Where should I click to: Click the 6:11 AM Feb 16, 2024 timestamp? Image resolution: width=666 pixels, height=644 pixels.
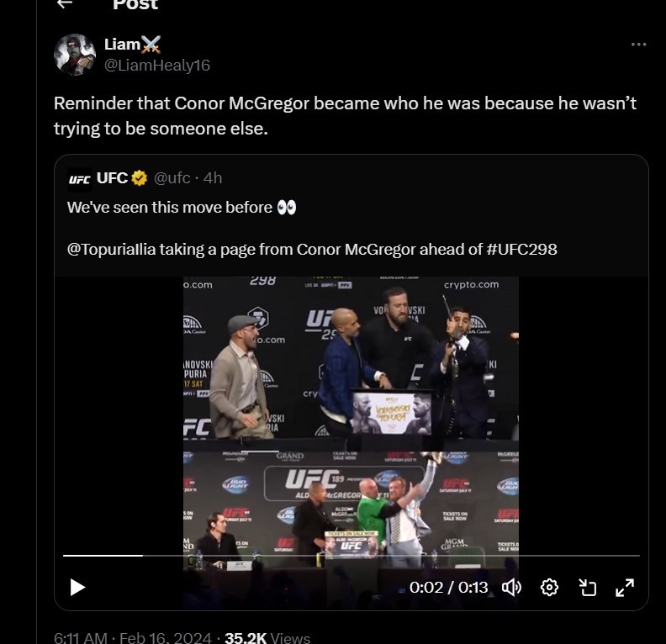point(131,637)
